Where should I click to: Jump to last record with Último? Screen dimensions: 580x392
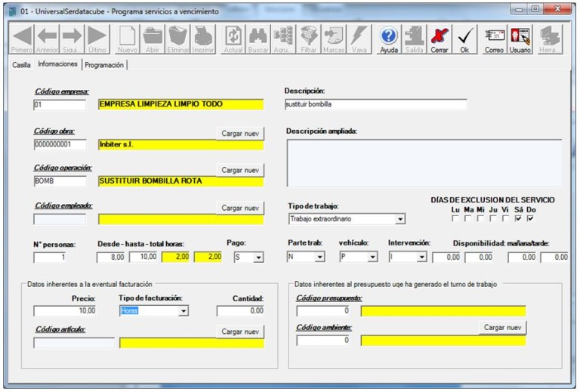click(97, 39)
